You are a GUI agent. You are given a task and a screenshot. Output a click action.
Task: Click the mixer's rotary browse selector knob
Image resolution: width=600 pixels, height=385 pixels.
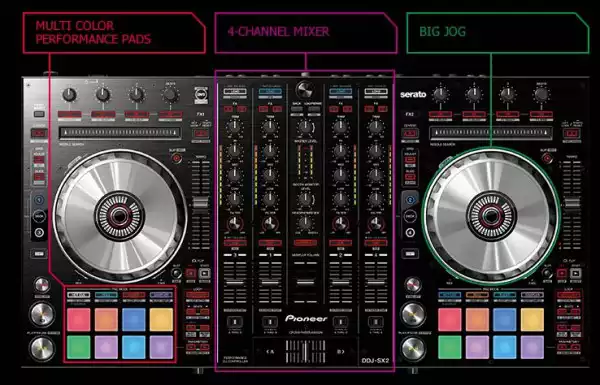tap(305, 90)
